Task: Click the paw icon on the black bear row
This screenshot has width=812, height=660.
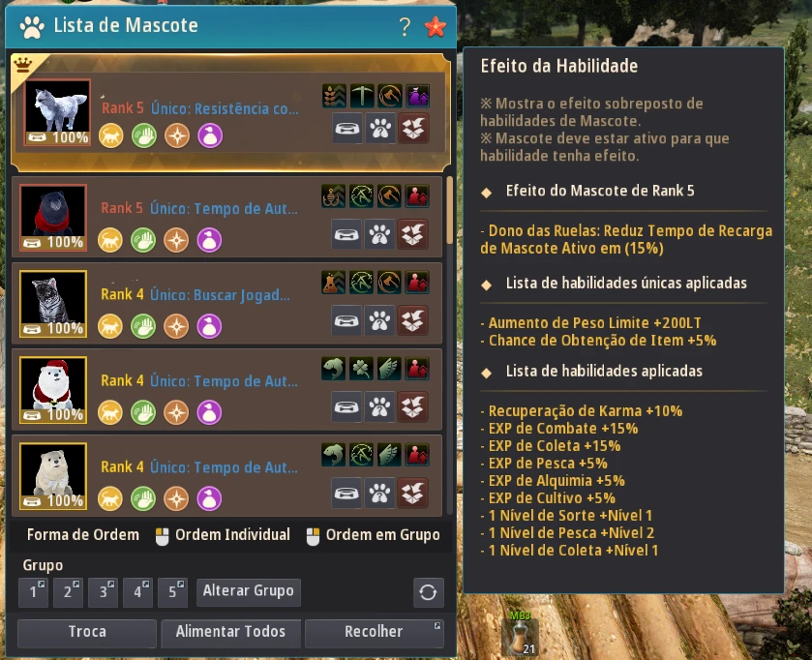Action: (379, 235)
